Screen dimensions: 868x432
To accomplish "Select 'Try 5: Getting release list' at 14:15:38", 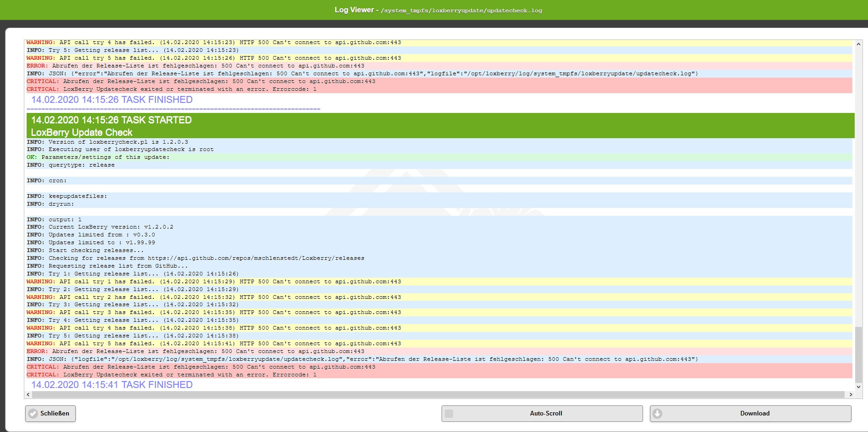I will (x=439, y=336).
